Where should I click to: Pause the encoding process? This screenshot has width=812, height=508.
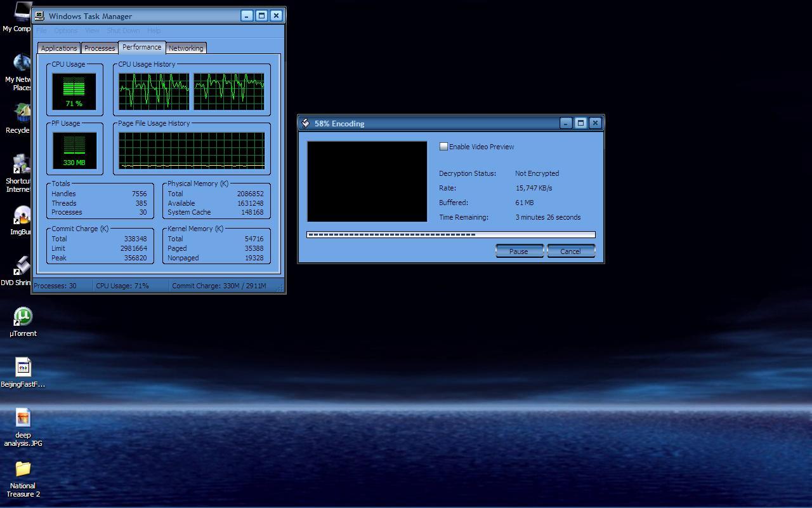pos(519,251)
